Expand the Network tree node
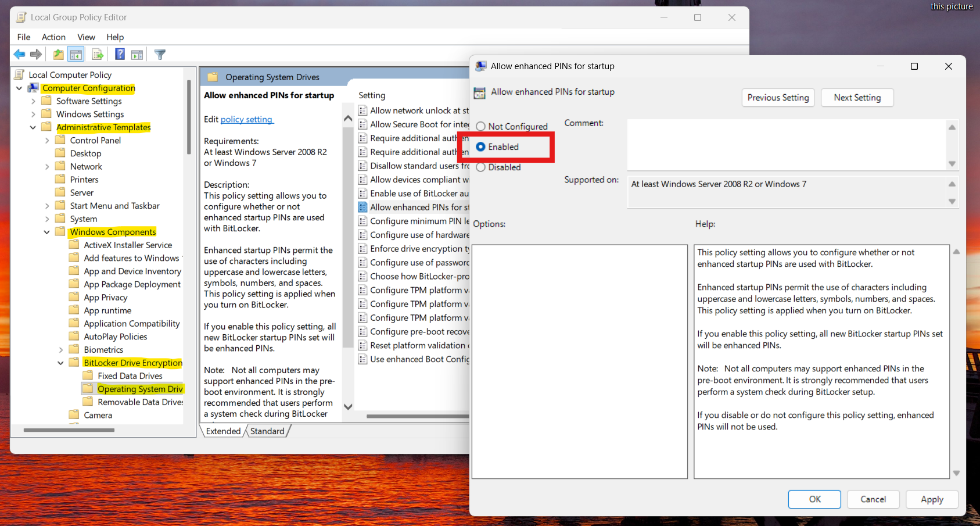980x526 pixels. coord(48,166)
